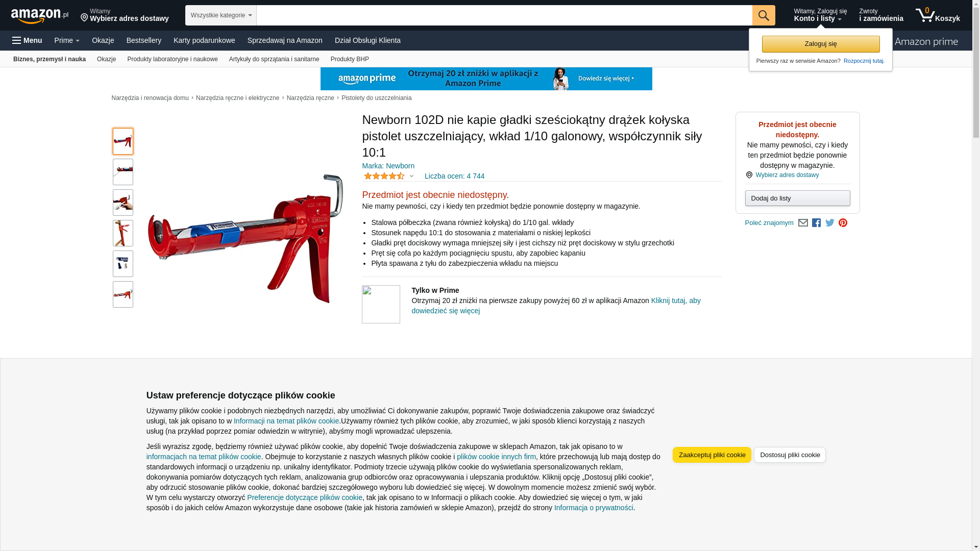Expand the Wszystkie kategorie dropdown
This screenshot has height=551, width=980.
click(x=221, y=15)
